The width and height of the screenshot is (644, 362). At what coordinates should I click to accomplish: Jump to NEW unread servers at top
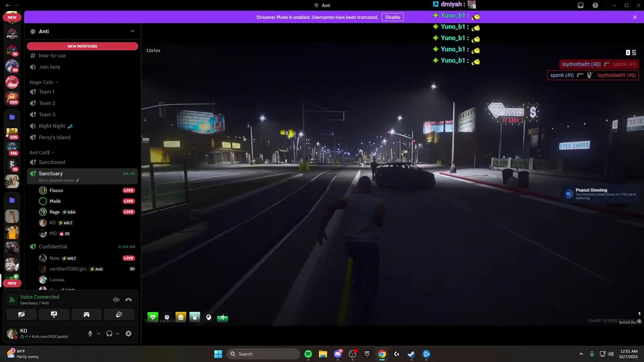coord(12,17)
